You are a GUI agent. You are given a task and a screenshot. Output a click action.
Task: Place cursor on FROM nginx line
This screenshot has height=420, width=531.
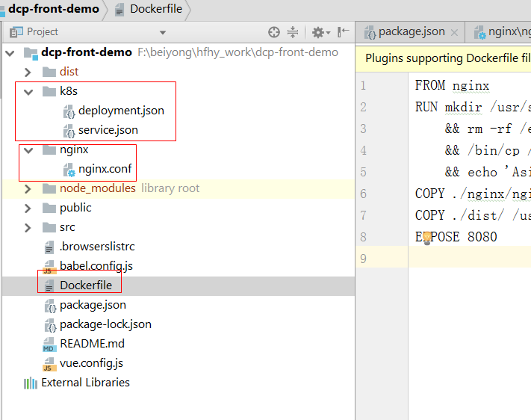[x=452, y=86]
